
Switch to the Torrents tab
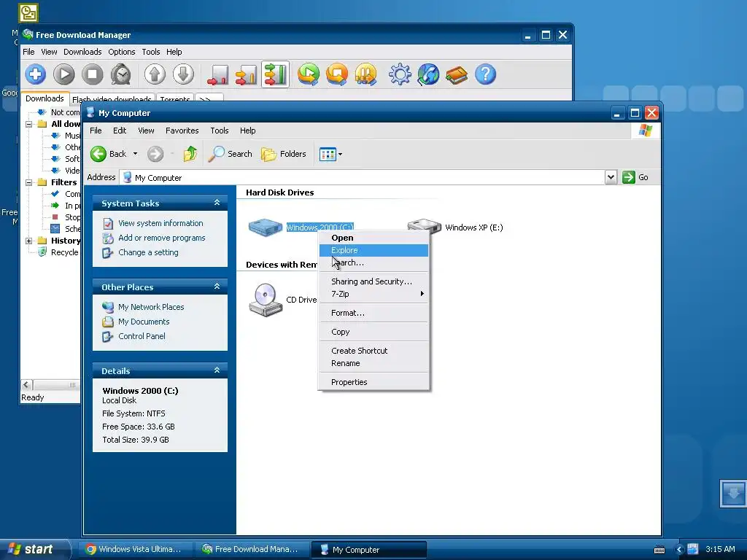pyautogui.click(x=175, y=98)
